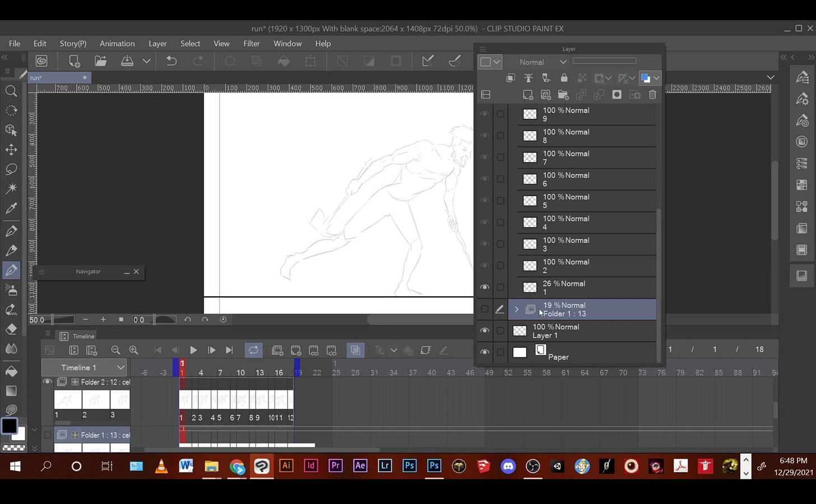Toggle visibility of Layer 1
The image size is (816, 504).
pyautogui.click(x=485, y=330)
